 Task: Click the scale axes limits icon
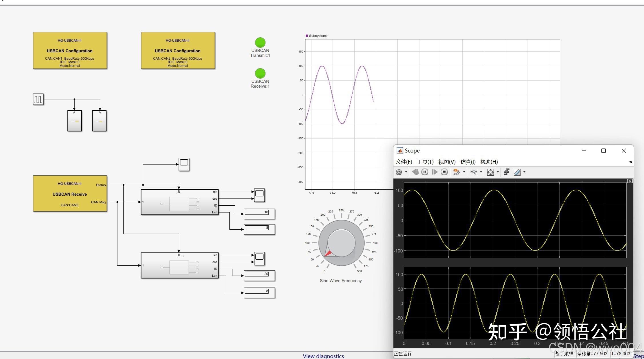[x=491, y=172]
